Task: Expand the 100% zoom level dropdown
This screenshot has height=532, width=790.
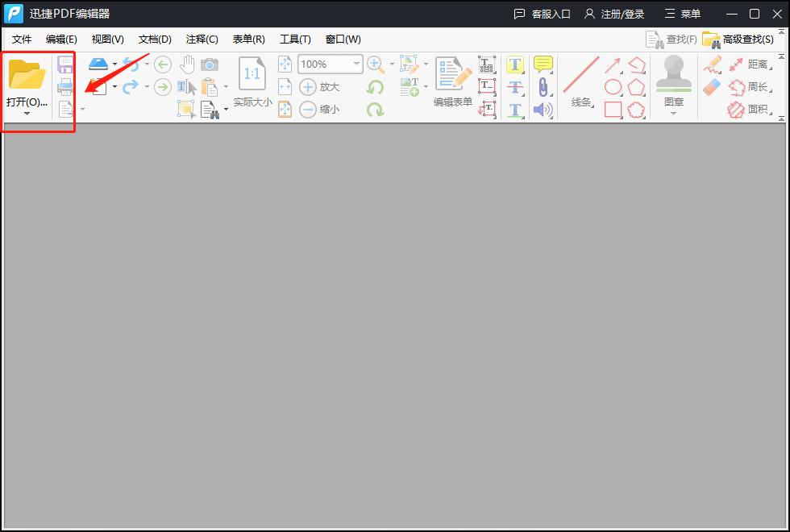Action: click(x=355, y=64)
